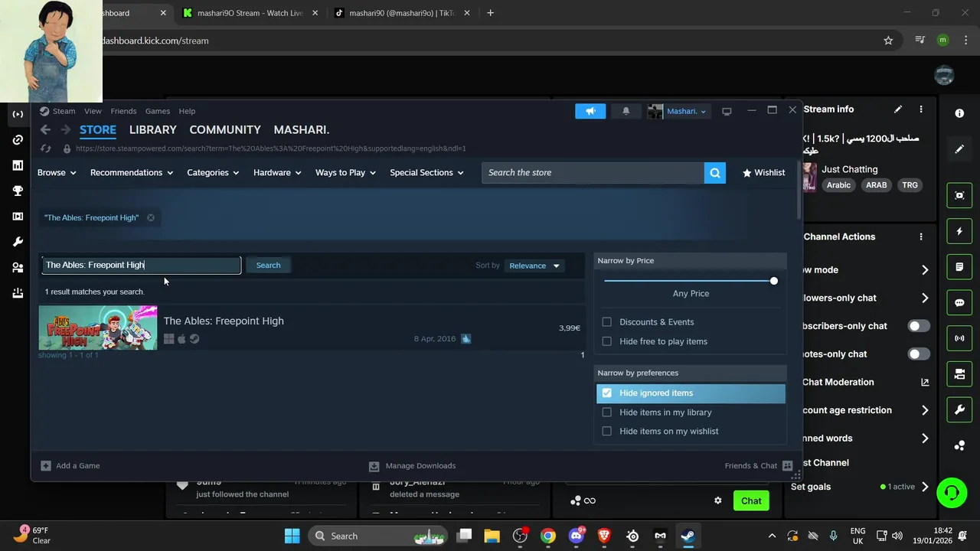The image size is (980, 551).
Task: Open Sort by Relevance dropdown
Action: coord(534,266)
